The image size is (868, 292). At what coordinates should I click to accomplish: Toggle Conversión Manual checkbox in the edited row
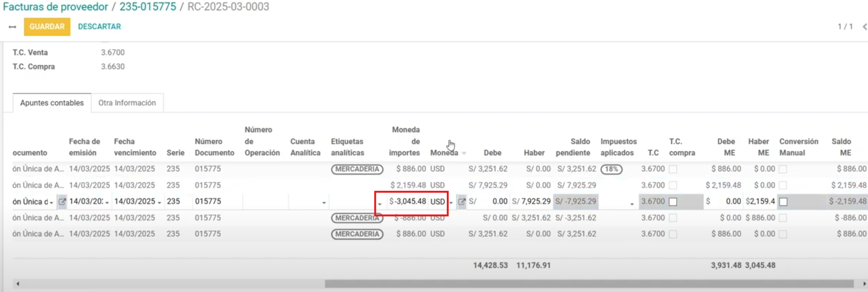pyautogui.click(x=783, y=202)
